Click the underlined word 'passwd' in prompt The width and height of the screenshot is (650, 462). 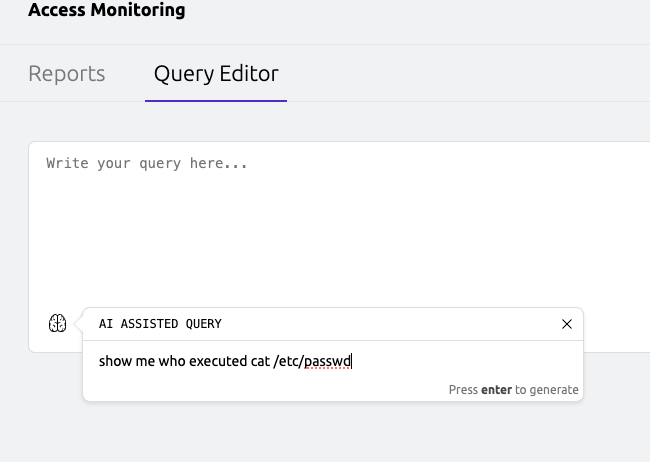coord(327,361)
